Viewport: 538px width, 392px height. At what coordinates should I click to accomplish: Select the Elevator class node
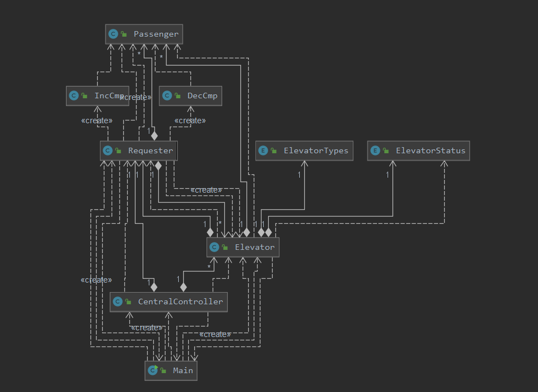[243, 247]
